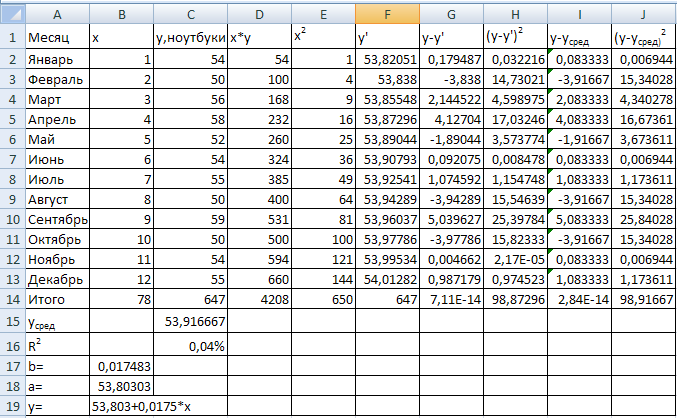Viewport: 677px width, 418px height.
Task: Click the value 25,84028
Action: coord(643,219)
